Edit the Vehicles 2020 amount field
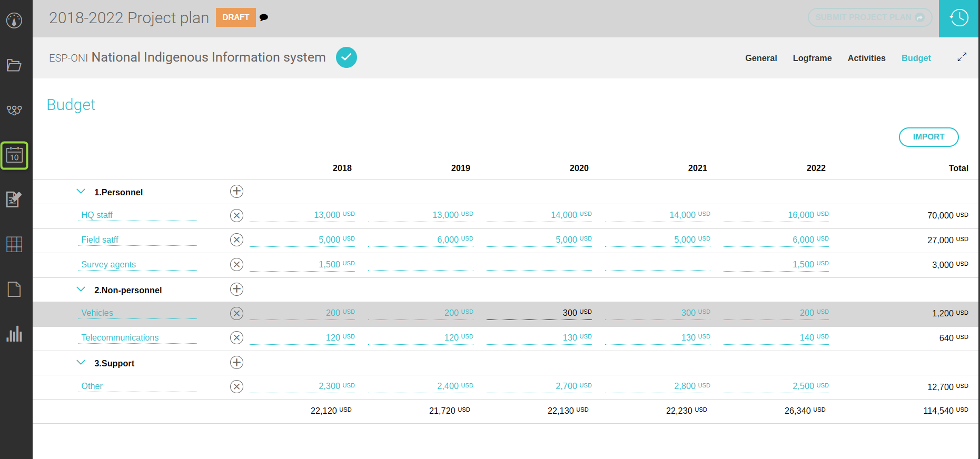980x459 pixels. click(539, 313)
